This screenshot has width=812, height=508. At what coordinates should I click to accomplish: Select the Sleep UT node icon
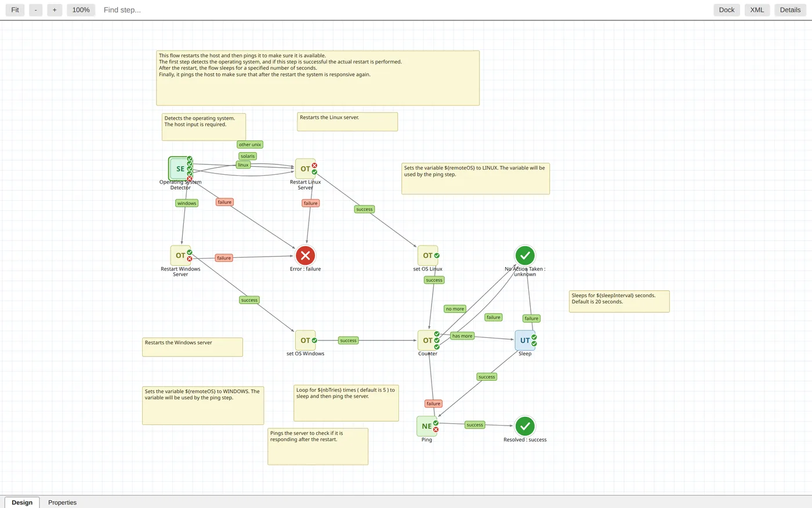pos(525,340)
